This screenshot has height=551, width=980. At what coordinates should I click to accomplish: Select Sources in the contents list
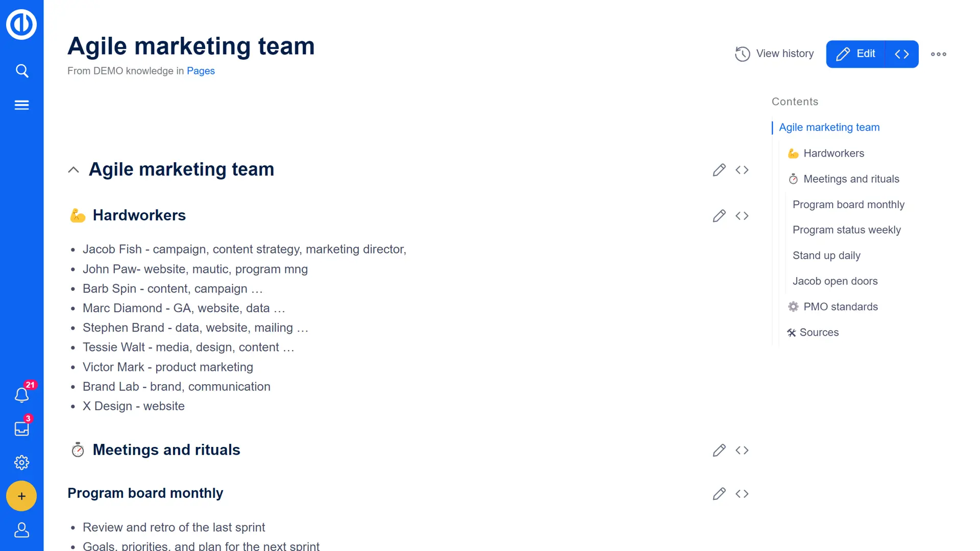[819, 332]
